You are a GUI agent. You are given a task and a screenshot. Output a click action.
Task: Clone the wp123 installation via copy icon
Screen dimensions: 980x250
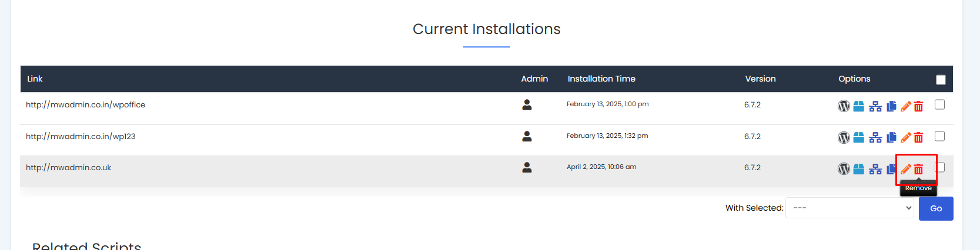(891, 138)
